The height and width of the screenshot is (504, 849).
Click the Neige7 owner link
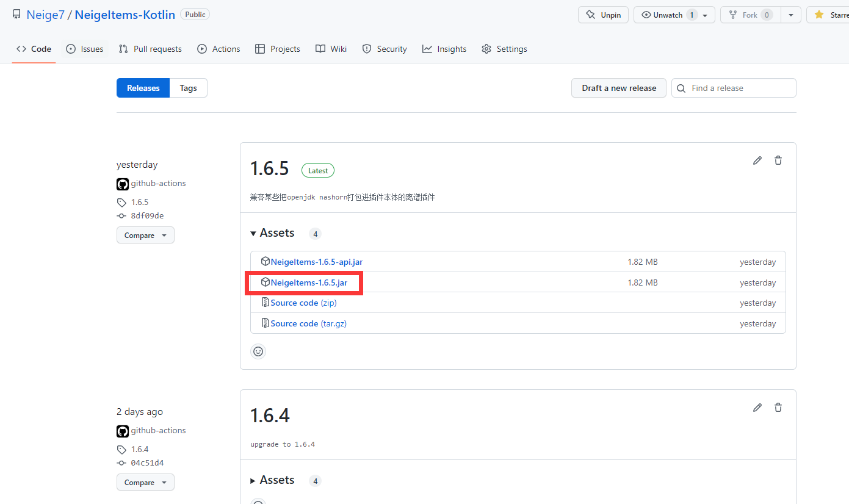point(45,15)
